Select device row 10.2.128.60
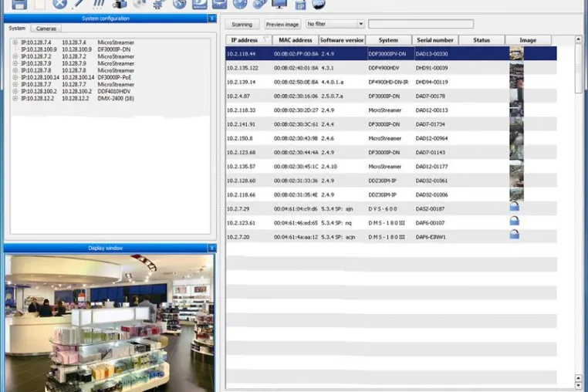Viewport: 588px width, 392px height. coord(391,181)
